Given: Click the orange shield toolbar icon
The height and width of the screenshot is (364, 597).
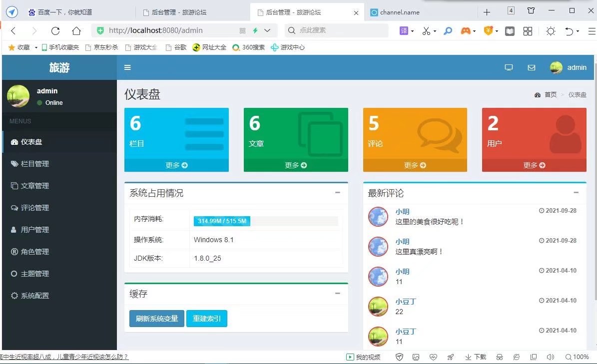Looking at the screenshot, I should tap(489, 30).
